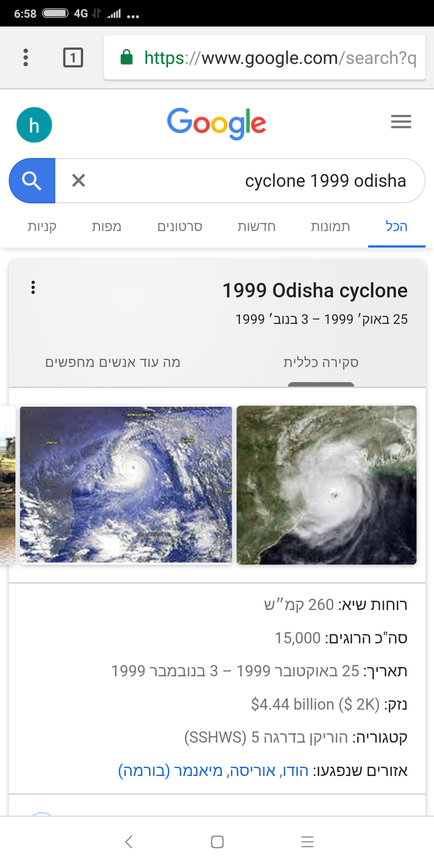Viewport: 434px width, 868px height.
Task: Tap the Android home navigation button
Action: click(217, 842)
